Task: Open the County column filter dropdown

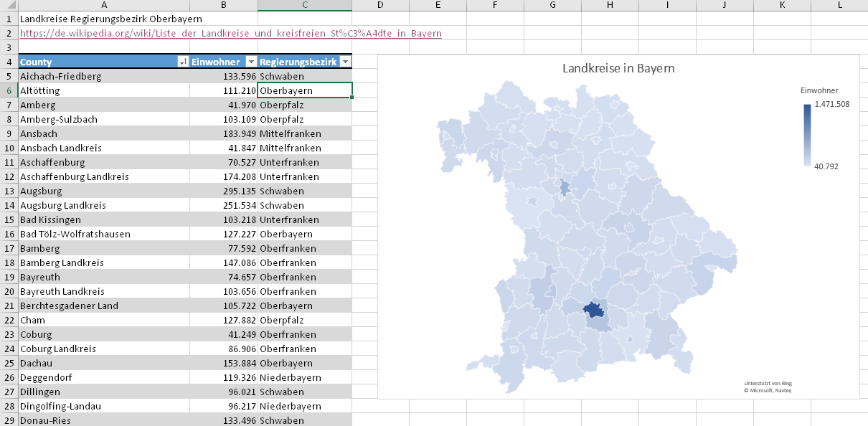Action: (183, 62)
